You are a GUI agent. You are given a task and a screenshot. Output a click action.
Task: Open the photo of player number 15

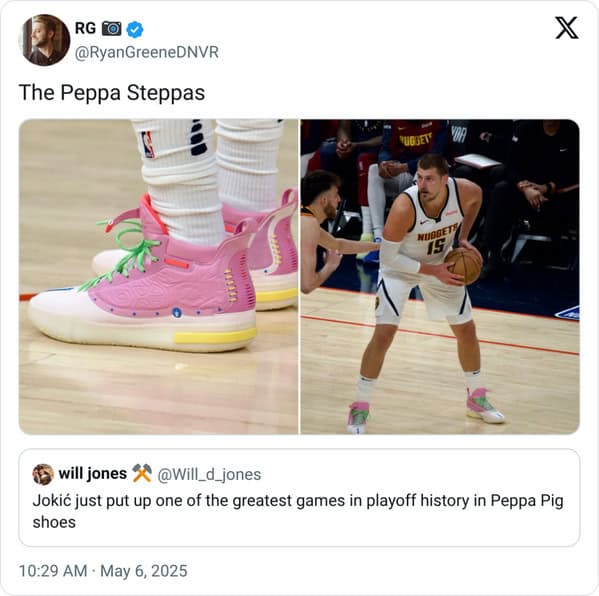tap(440, 277)
